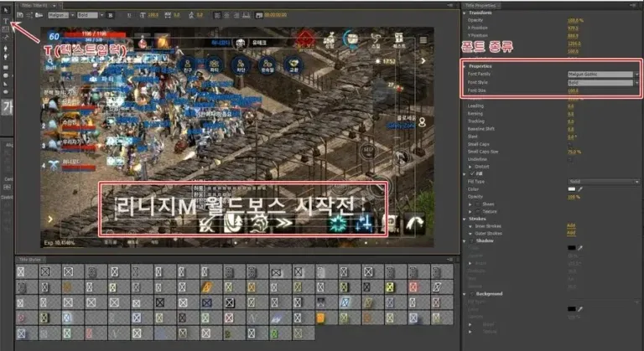Click the toolbar timecode display
Screen dimensions: 644x351
276,15
